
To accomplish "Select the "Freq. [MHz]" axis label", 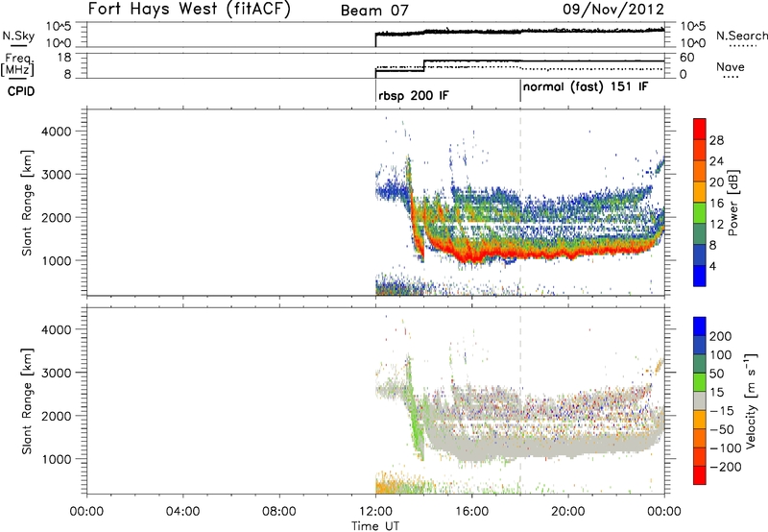I will 18,64.
